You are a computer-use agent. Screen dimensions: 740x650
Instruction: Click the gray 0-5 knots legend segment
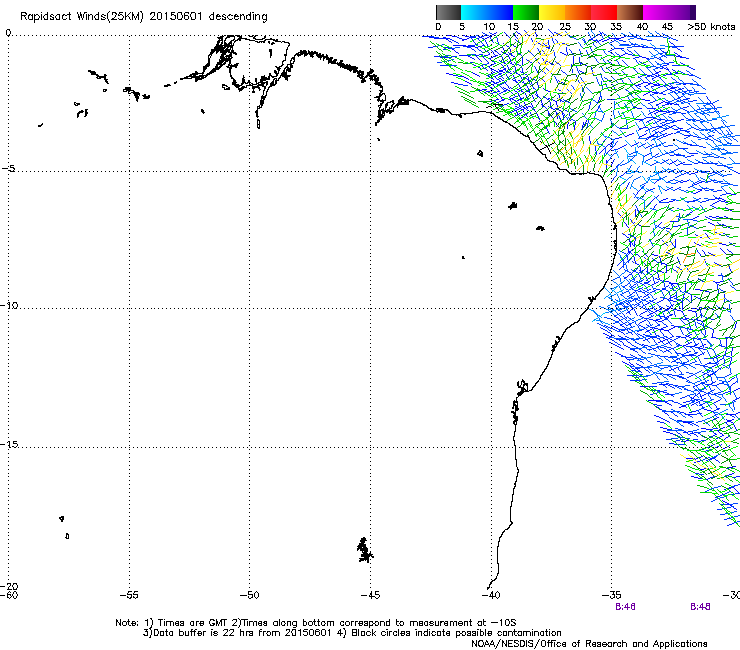pyautogui.click(x=448, y=12)
